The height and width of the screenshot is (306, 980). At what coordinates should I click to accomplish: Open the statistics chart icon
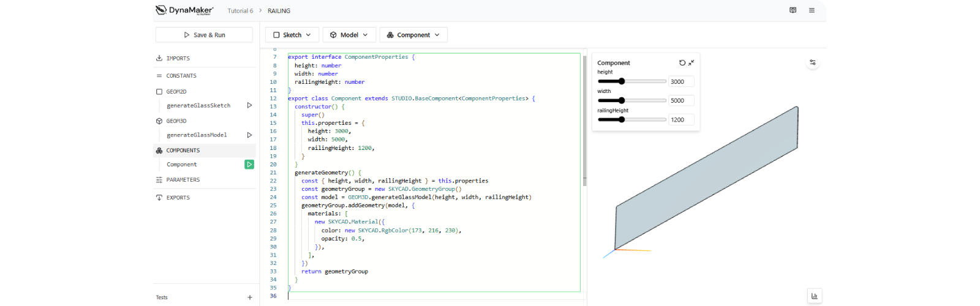click(x=814, y=296)
